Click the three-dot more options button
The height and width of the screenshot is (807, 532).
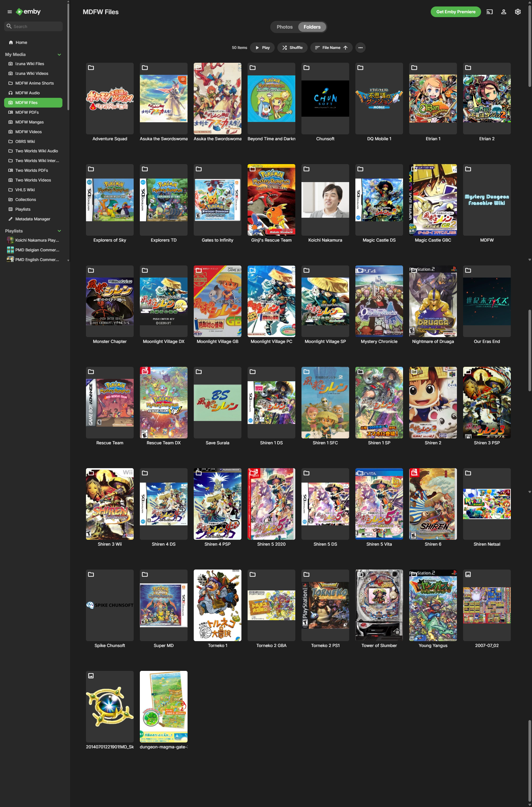click(x=360, y=48)
